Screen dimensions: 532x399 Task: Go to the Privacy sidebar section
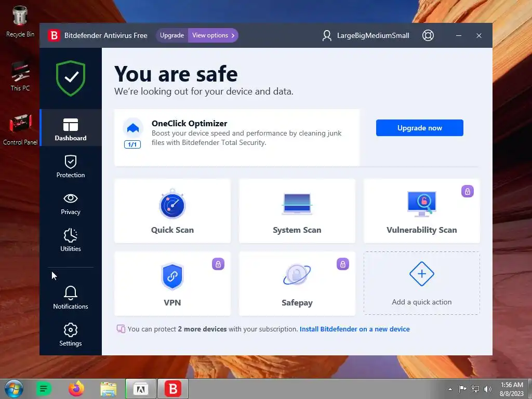pos(71,204)
